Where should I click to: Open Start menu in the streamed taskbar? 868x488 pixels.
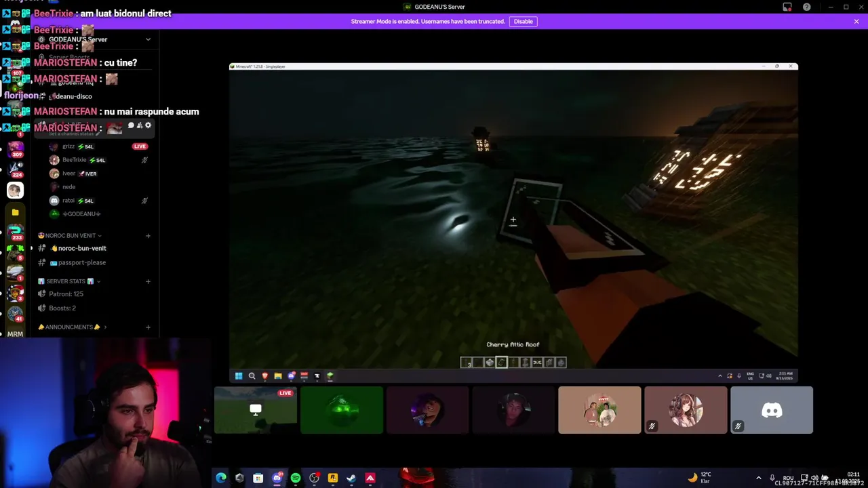(239, 376)
